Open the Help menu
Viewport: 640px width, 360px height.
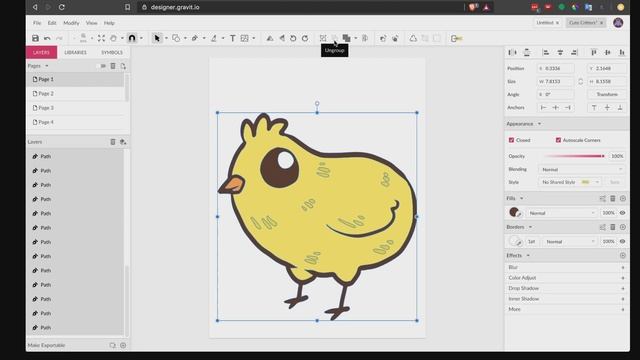(x=109, y=23)
